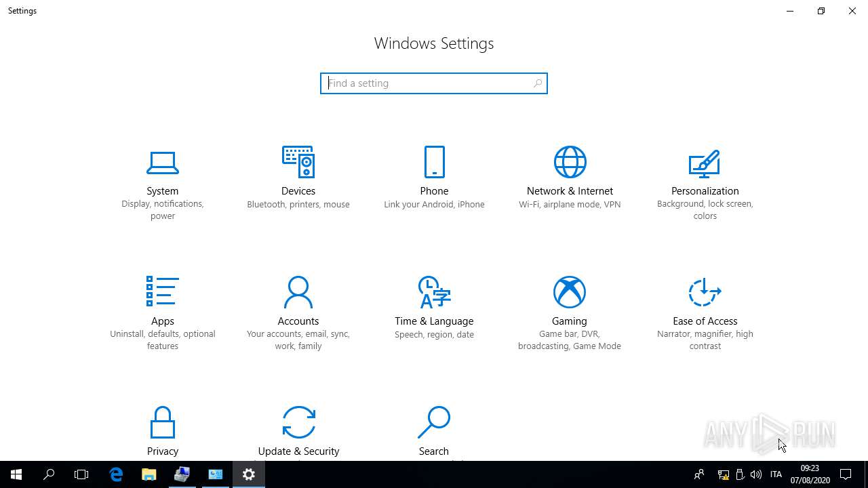Image resolution: width=868 pixels, height=488 pixels.
Task: Launch Microsoft Edge from the taskbar
Action: (x=116, y=474)
